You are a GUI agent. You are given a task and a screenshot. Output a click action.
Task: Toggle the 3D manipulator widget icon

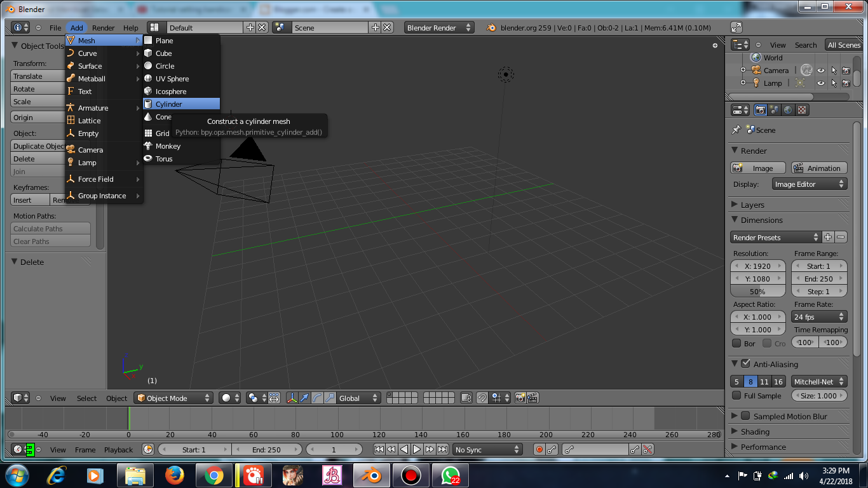292,398
